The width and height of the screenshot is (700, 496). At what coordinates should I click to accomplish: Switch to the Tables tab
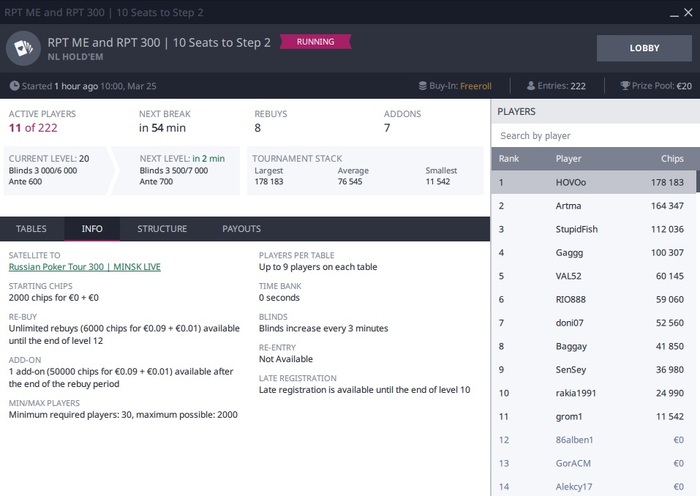click(32, 229)
